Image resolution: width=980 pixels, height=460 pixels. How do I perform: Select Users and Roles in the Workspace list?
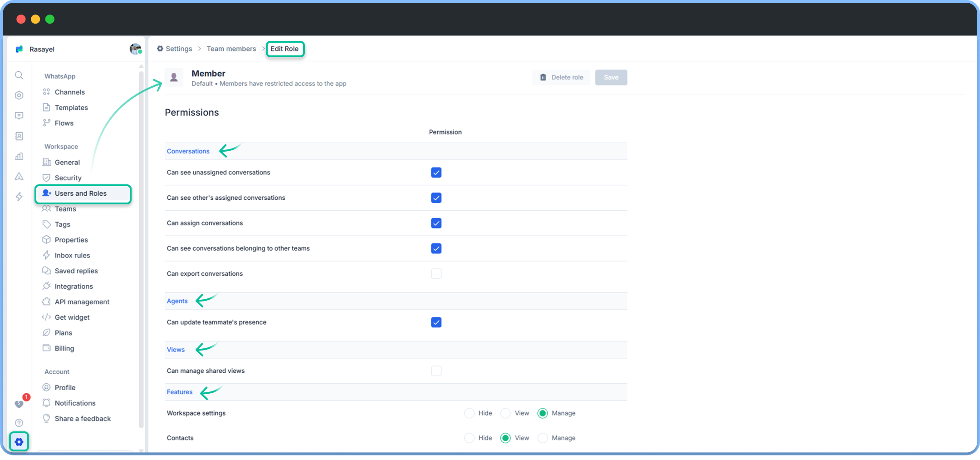[x=81, y=193]
